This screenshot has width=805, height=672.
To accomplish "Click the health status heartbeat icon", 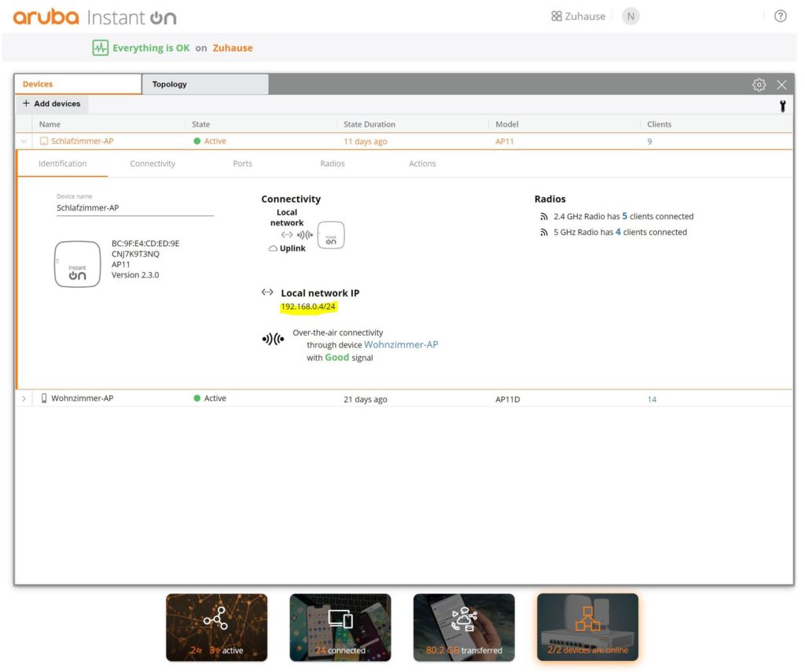I will (101, 48).
